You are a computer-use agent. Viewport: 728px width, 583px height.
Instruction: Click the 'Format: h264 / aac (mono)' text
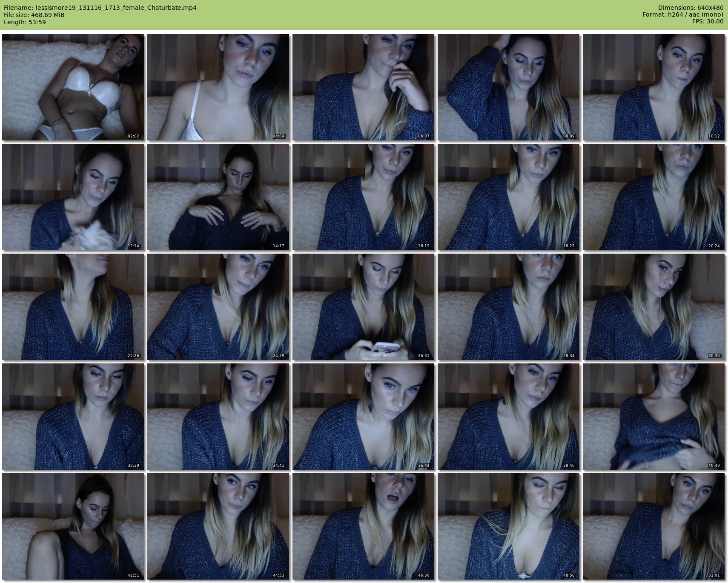pos(683,15)
